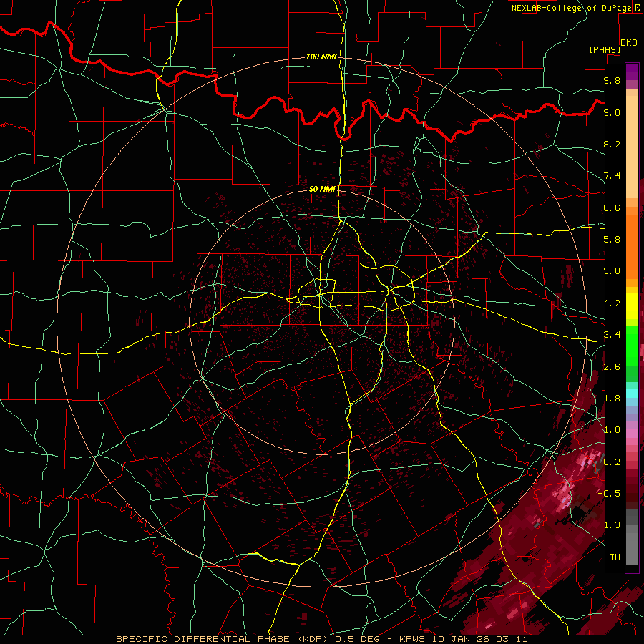Click the 1.8 value on the scale
Viewport: 644px width, 644px height.
(x=612, y=399)
